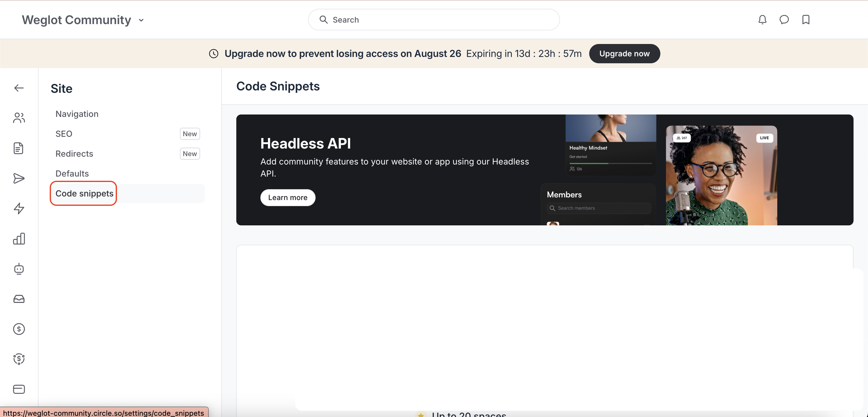The image size is (868, 417).
Task: Focus the Search input field
Action: pos(434,20)
